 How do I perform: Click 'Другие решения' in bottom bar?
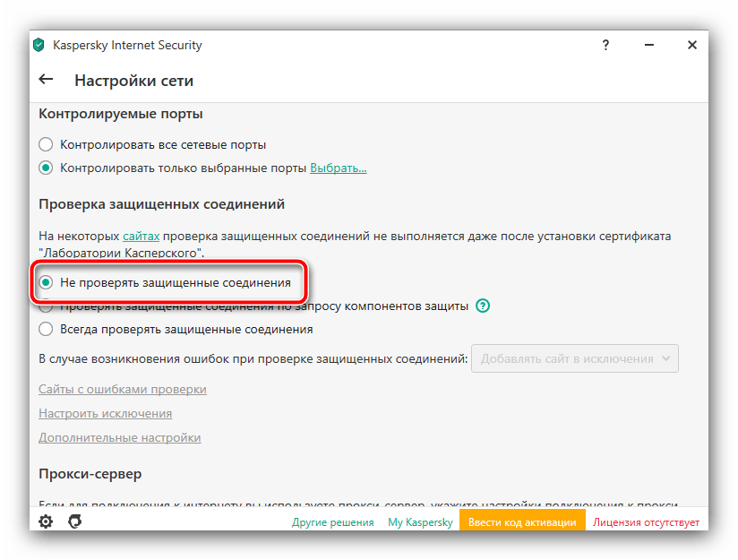click(x=332, y=522)
